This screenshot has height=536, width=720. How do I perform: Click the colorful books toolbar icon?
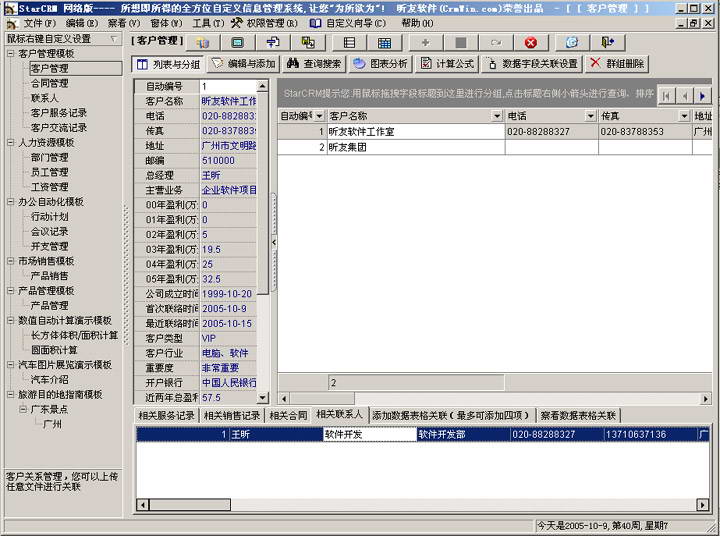point(202,43)
